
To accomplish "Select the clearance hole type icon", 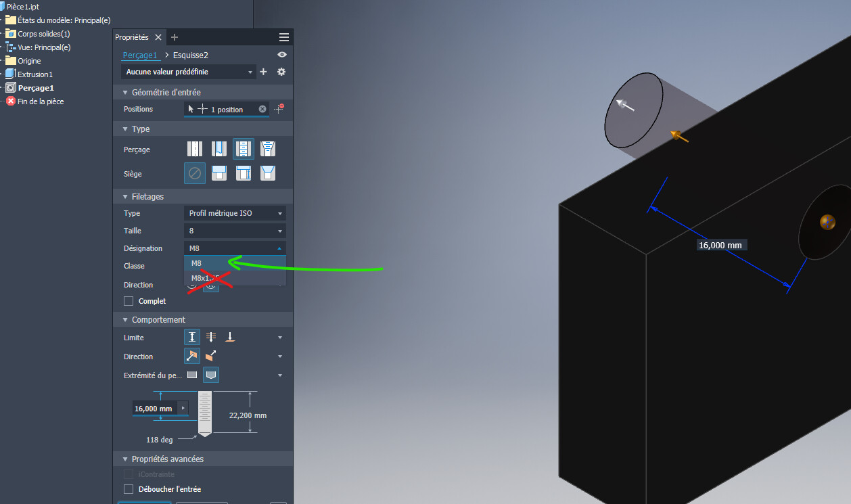I will coord(218,149).
